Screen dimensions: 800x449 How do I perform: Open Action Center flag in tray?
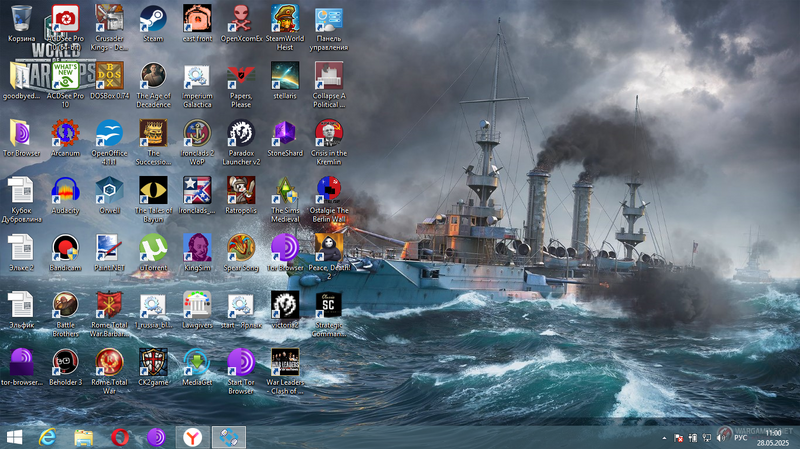tap(679, 438)
